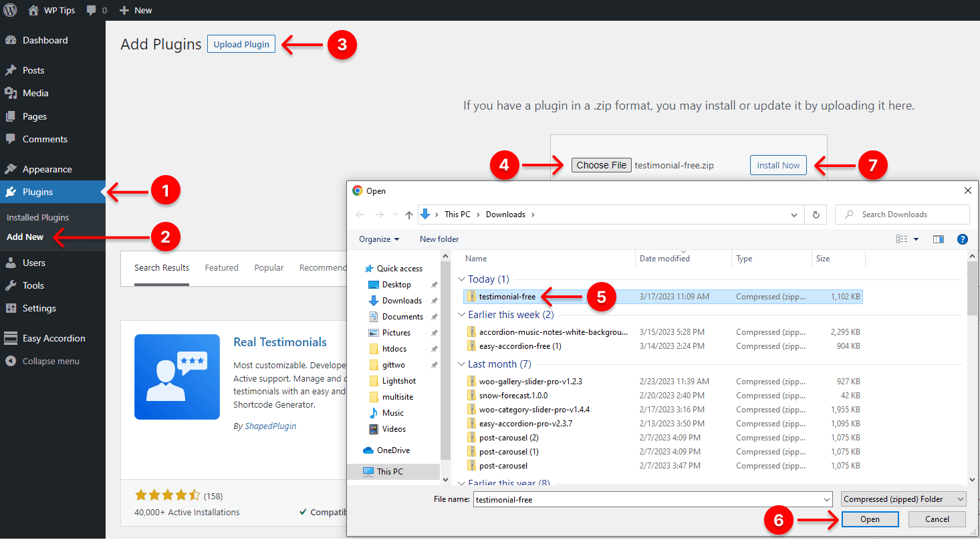Open help icon in Open dialog

tap(963, 239)
